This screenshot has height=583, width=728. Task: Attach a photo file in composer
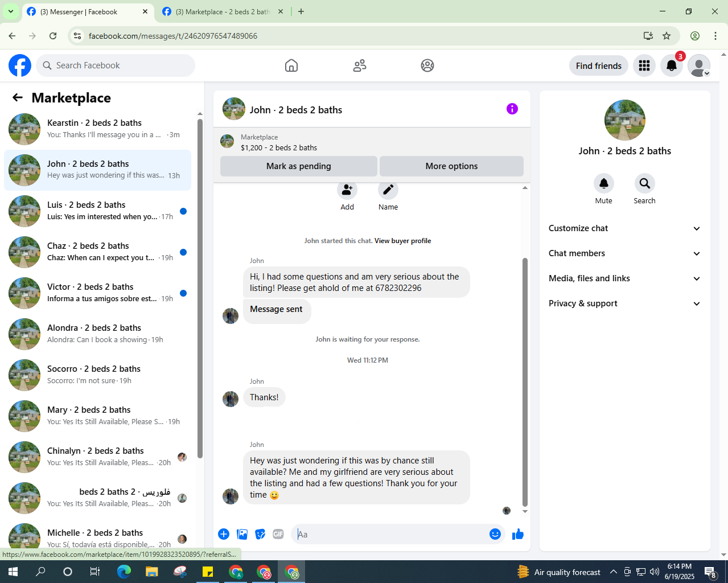[x=242, y=534]
